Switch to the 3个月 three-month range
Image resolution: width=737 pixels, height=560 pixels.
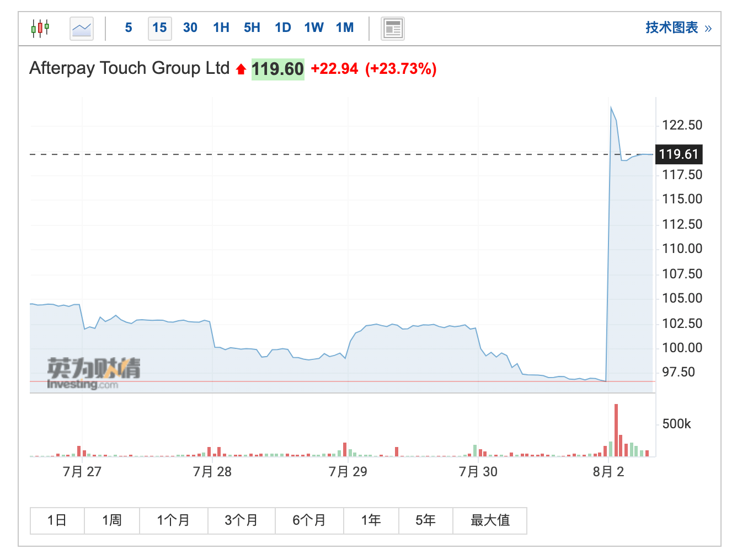242,520
